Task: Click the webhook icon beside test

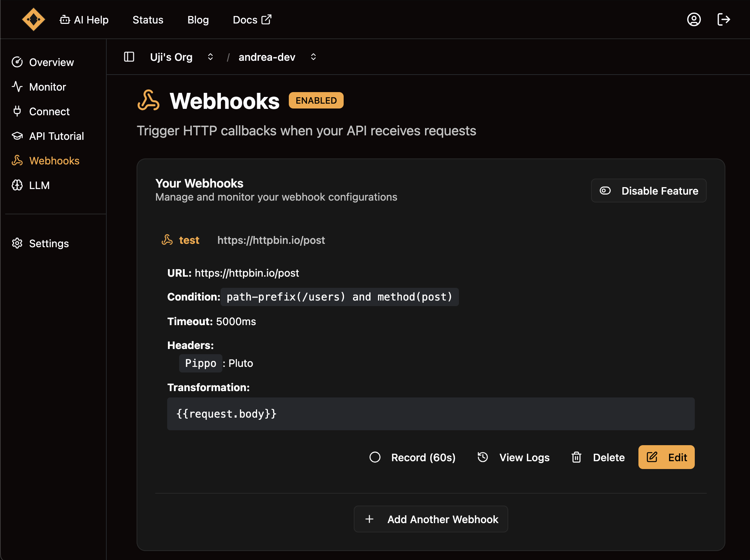Action: click(x=167, y=240)
